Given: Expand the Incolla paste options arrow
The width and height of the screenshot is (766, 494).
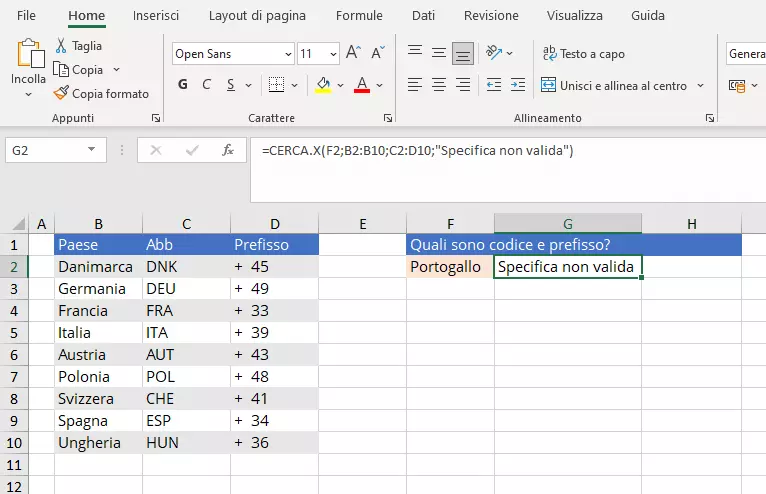Looking at the screenshot, I should tap(28, 94).
